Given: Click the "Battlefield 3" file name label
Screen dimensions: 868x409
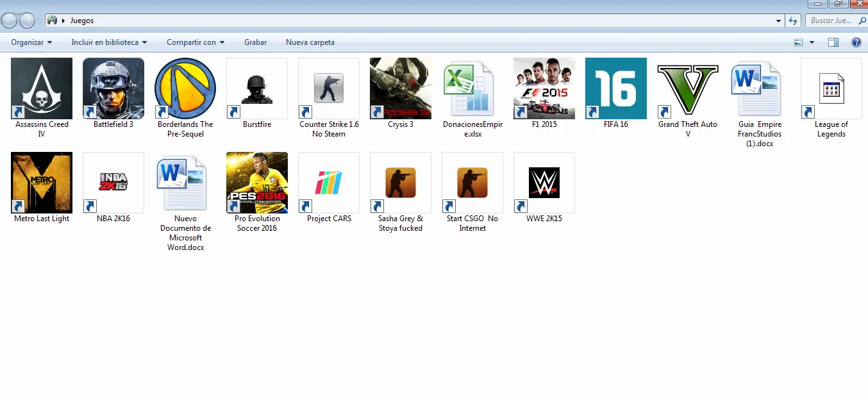Looking at the screenshot, I should coord(113,124).
